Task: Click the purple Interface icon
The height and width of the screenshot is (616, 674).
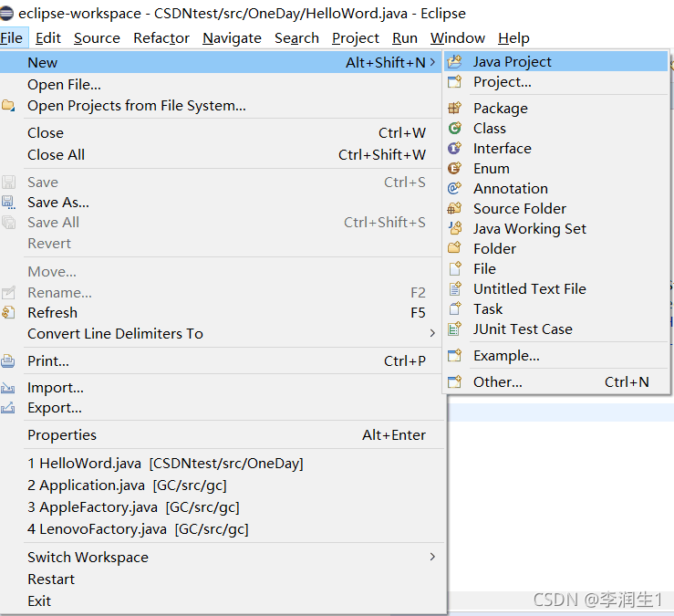Action: point(454,149)
